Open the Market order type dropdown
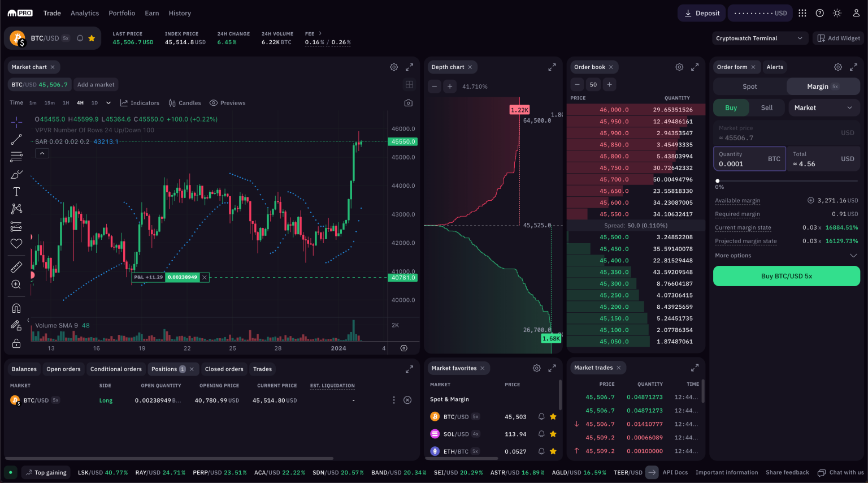 pos(824,107)
